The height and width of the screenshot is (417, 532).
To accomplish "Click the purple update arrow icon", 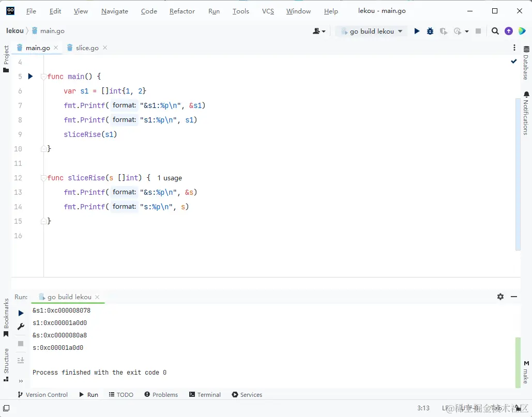I will 509,31.
